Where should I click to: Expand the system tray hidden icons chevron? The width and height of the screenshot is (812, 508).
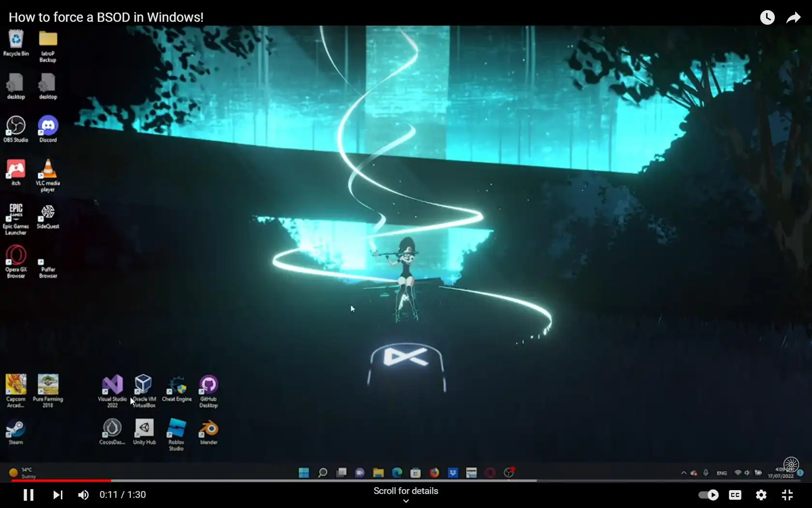coord(683,473)
